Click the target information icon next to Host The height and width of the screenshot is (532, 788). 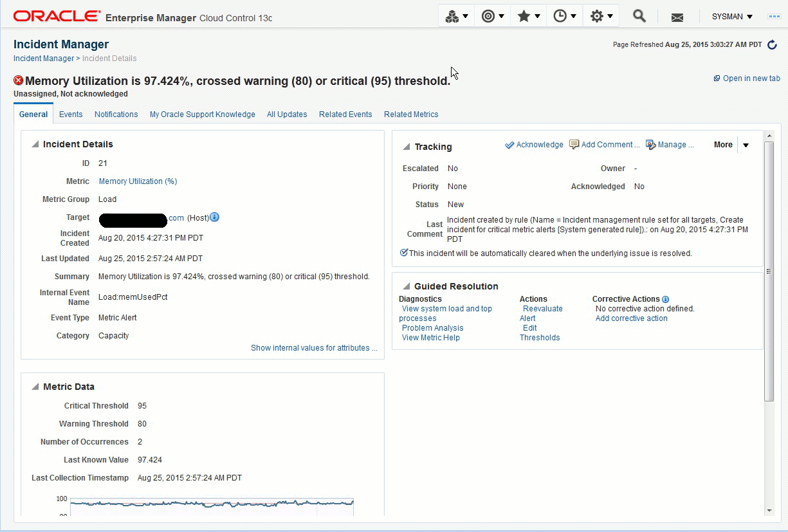tap(215, 217)
